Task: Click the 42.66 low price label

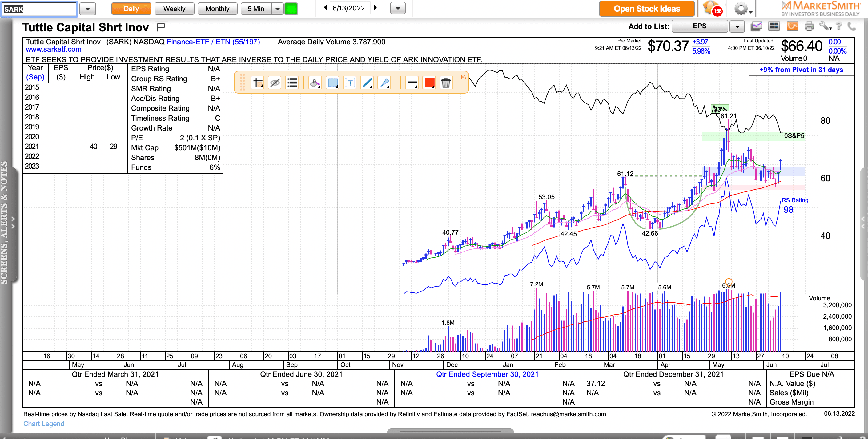Action: 650,233
